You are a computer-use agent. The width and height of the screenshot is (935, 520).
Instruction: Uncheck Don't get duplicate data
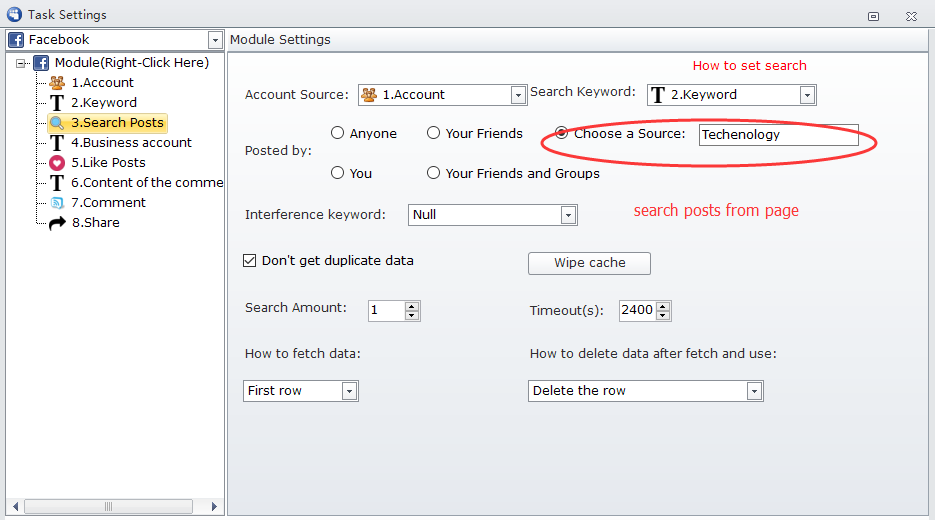(x=251, y=261)
